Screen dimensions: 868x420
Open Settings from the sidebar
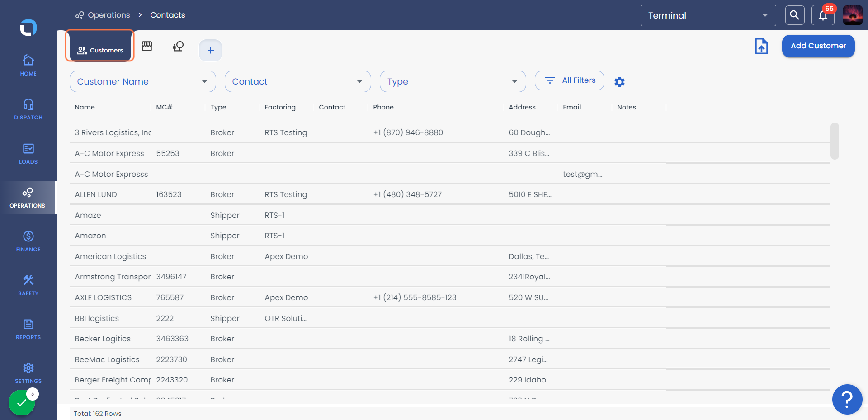point(28,373)
